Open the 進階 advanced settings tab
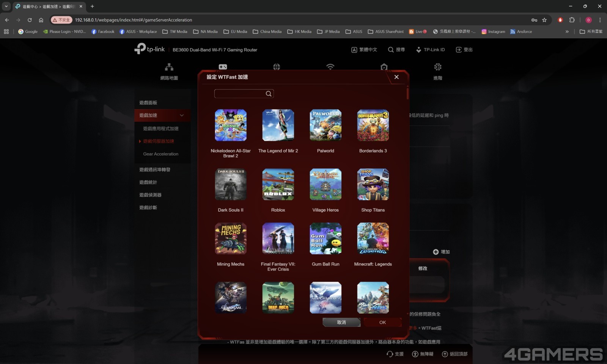Viewport: 607px width, 364px height. pos(438,72)
